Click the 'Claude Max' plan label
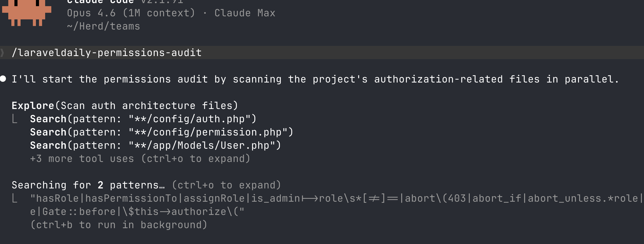 coord(245,13)
